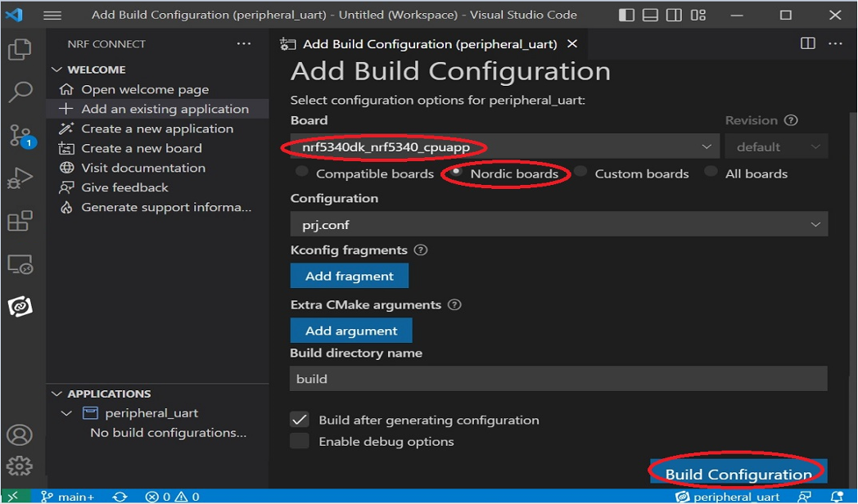Select the Nordic boards radio button
Image resolution: width=858 pixels, height=504 pixels.
pyautogui.click(x=456, y=173)
